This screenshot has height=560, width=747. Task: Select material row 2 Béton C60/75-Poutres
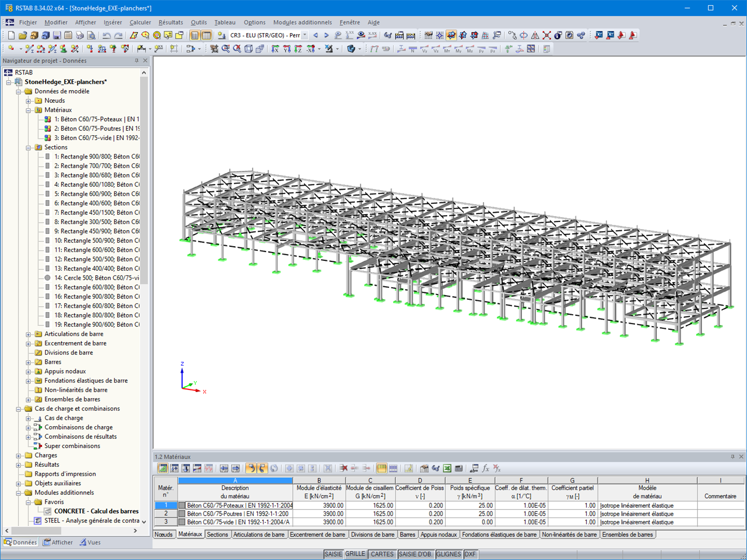pos(233,513)
